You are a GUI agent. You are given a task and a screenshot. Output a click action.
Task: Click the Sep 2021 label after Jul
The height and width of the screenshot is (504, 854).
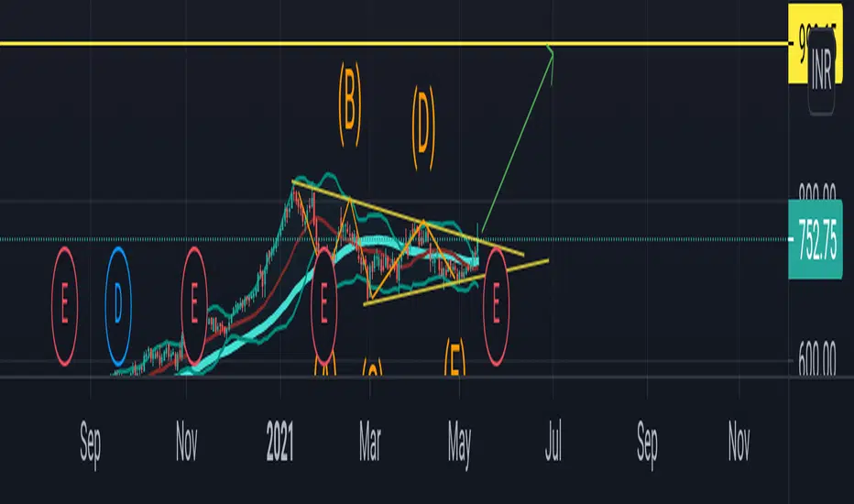[x=648, y=444]
